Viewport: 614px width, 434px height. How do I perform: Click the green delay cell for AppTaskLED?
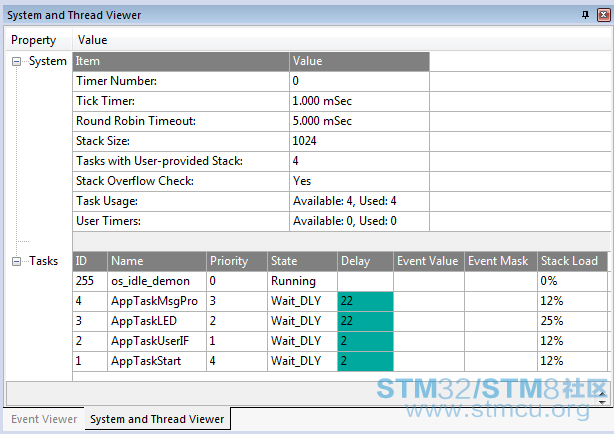365,321
